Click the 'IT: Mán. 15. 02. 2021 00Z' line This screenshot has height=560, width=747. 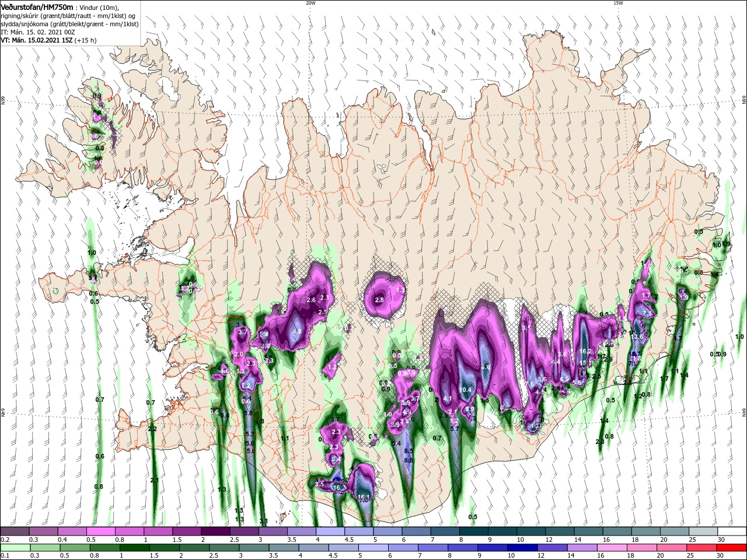coord(38,32)
